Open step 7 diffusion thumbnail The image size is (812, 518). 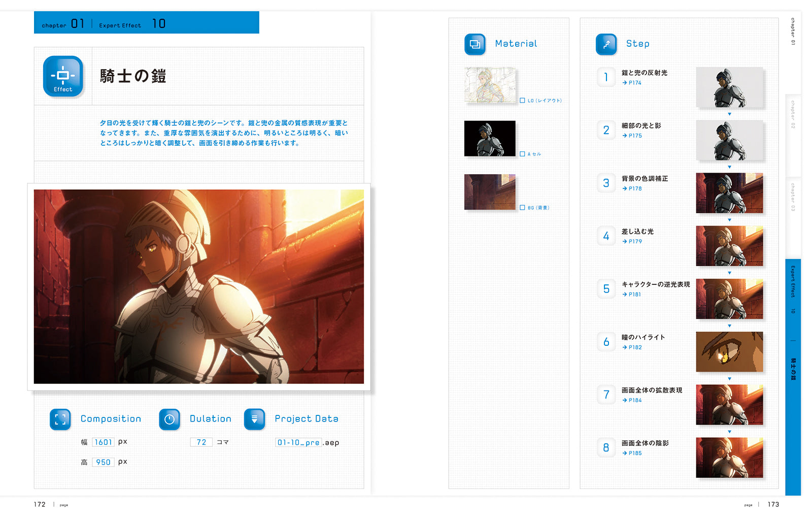pos(729,405)
